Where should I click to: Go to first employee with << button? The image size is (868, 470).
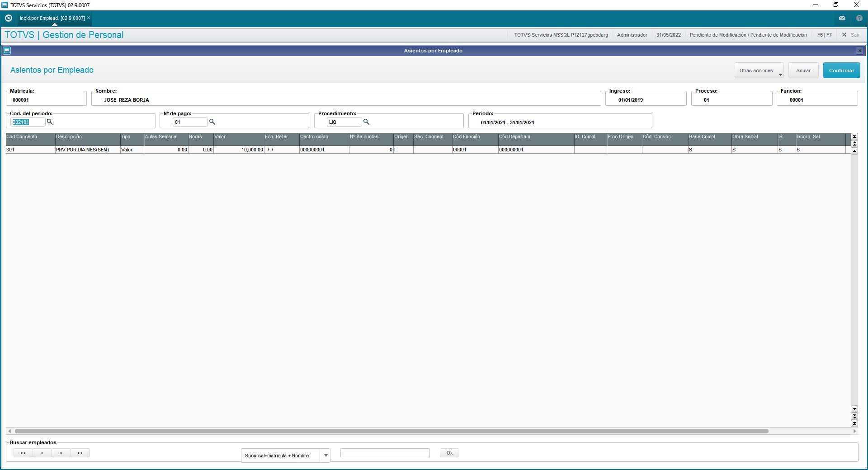[23, 453]
